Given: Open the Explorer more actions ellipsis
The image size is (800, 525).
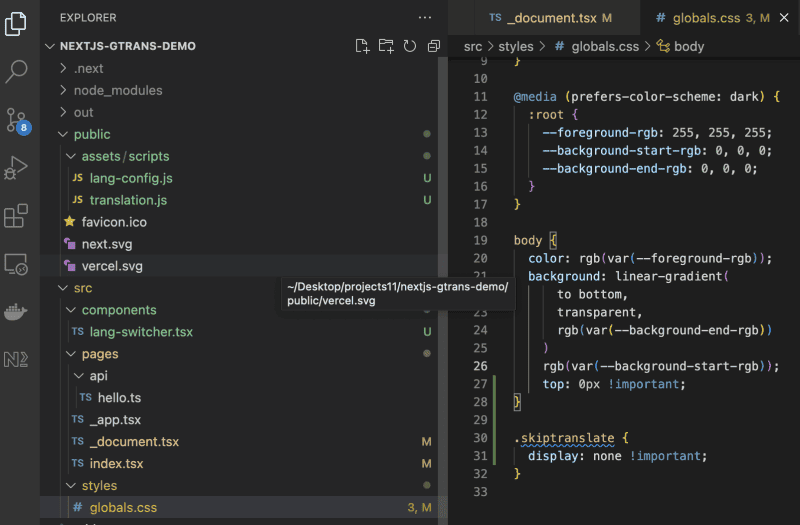Looking at the screenshot, I should 426,18.
